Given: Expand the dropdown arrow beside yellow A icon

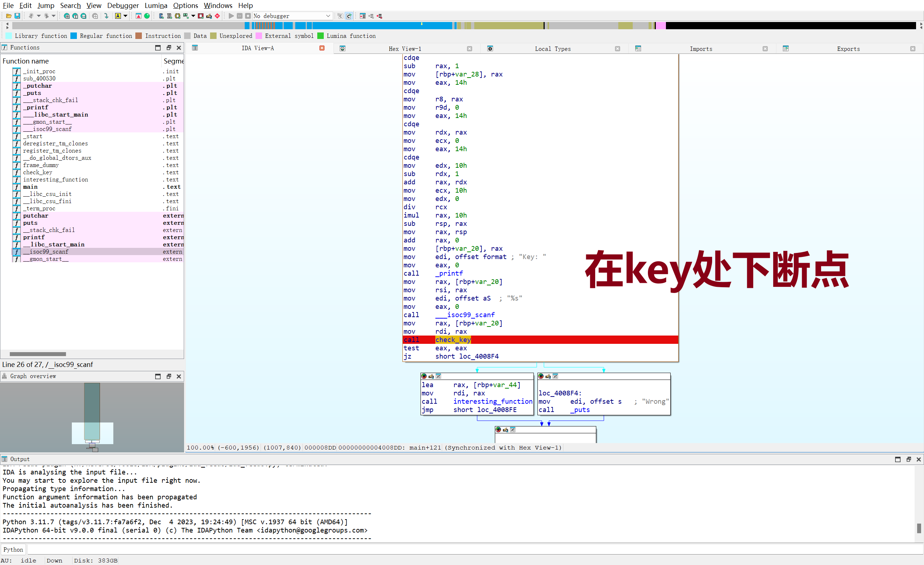Looking at the screenshot, I should coord(126,16).
